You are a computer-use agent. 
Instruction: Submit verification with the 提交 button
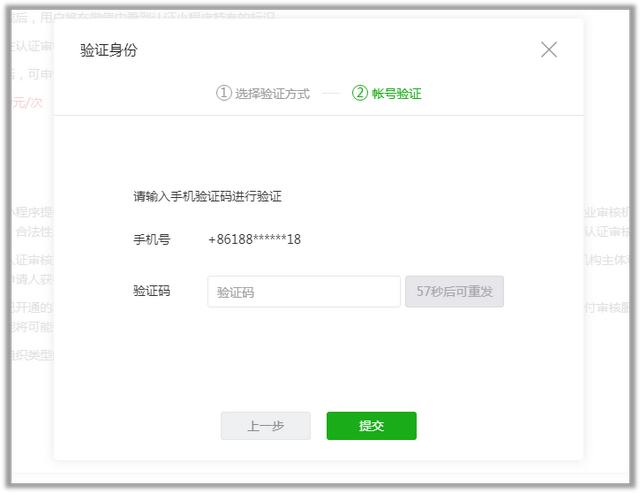[x=371, y=426]
